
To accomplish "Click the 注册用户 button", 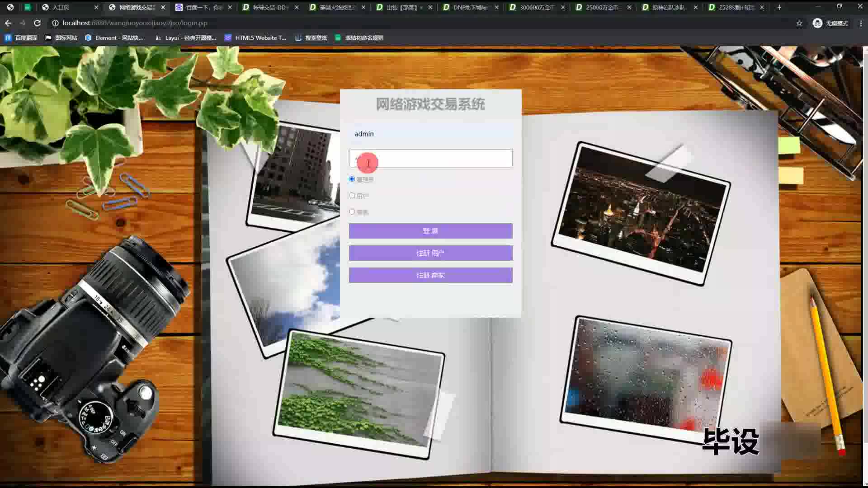I will click(x=430, y=253).
